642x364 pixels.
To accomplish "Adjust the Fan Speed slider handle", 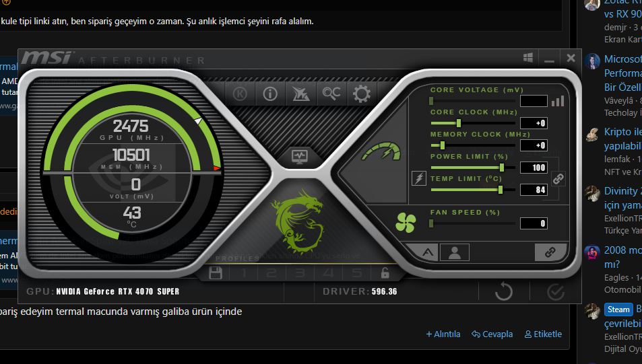I will [431, 223].
